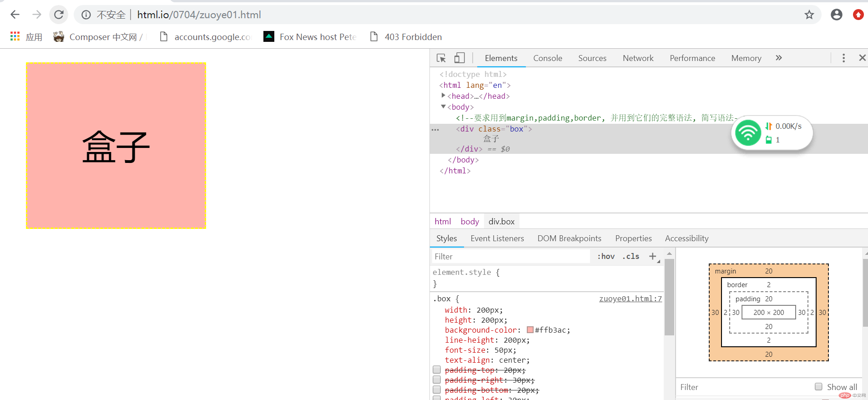Open the DOM Breakpoints sub-tab
868x400 pixels.
tap(570, 238)
